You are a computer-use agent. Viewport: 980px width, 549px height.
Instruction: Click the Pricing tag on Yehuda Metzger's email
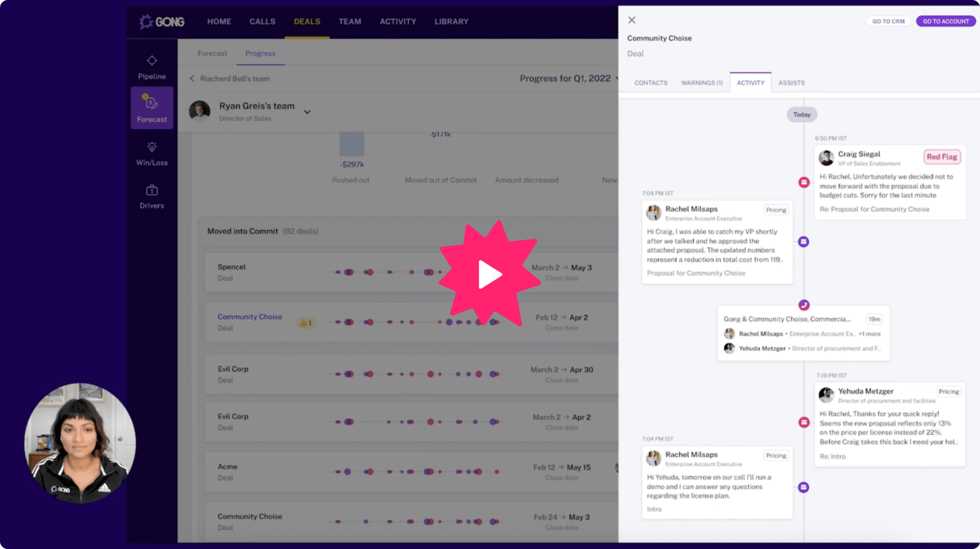click(x=949, y=392)
